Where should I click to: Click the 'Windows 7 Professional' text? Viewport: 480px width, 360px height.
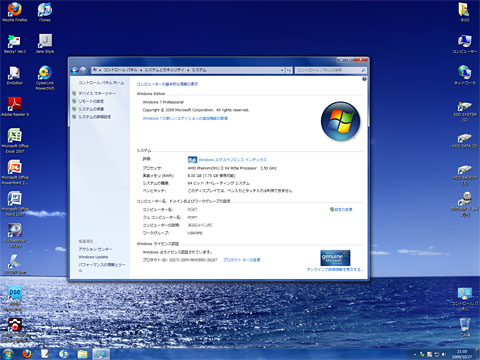pyautogui.click(x=163, y=102)
